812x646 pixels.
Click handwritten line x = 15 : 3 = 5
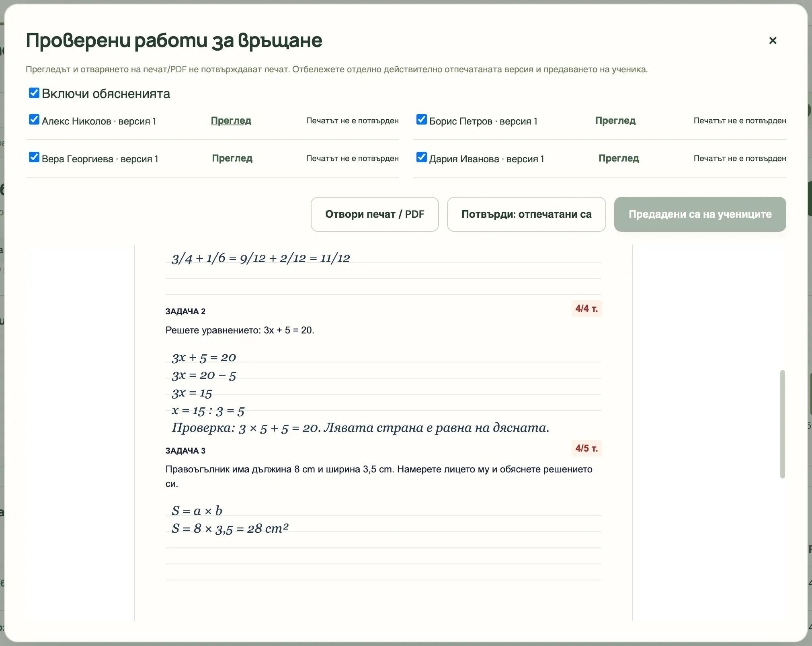coord(208,411)
